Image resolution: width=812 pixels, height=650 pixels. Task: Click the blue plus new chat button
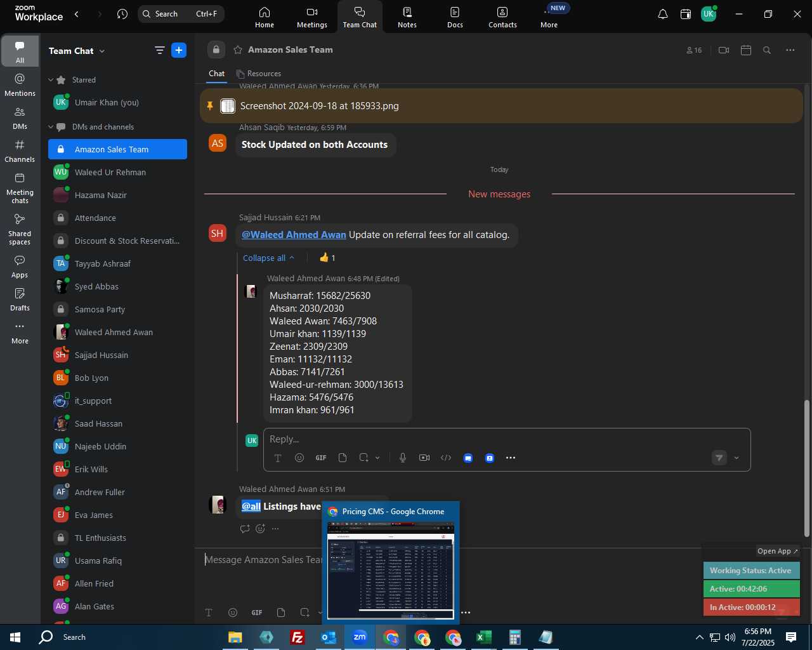click(179, 51)
